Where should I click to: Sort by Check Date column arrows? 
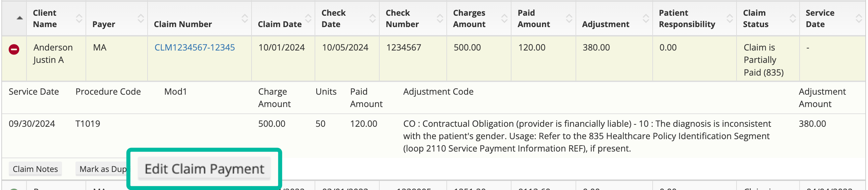(373, 18)
